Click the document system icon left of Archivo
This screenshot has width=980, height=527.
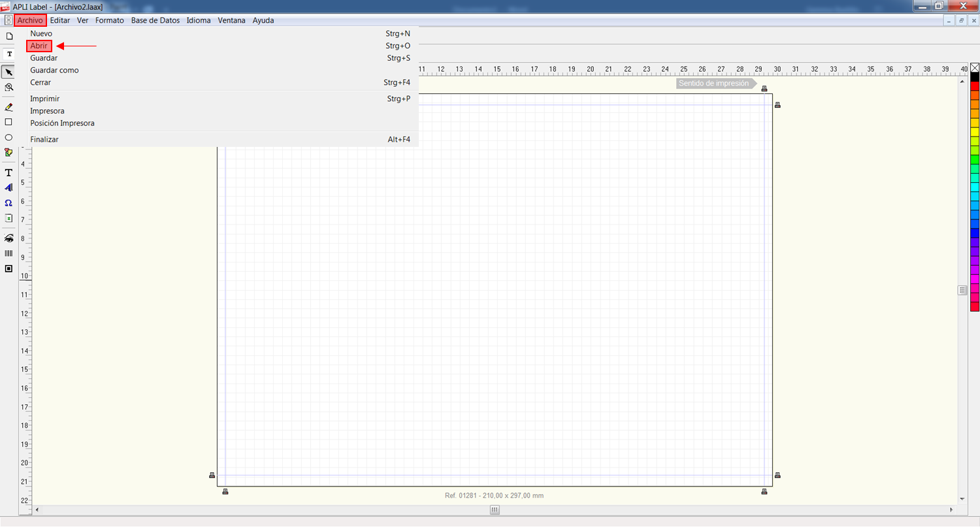(8, 20)
